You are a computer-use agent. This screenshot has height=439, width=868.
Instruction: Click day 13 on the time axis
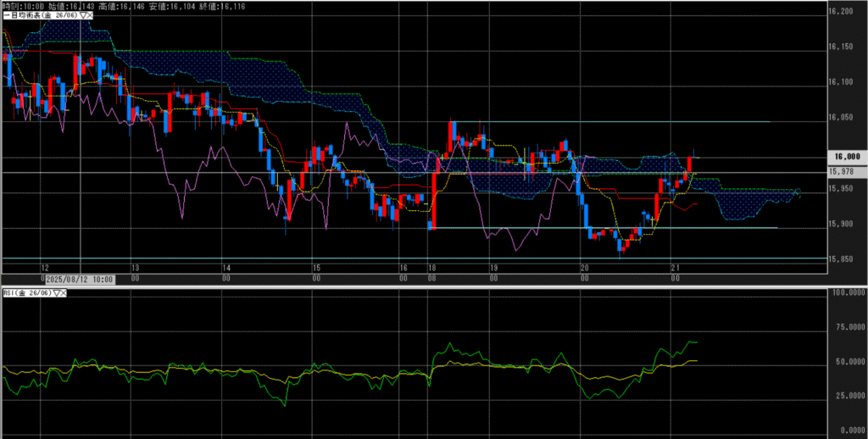coord(135,267)
